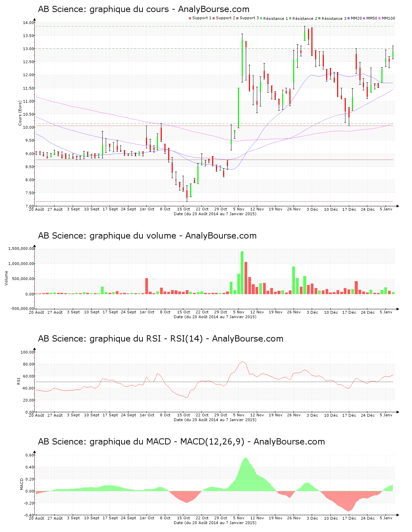The image size is (412, 532).
Task: Click the '-0.40' MACD axis tick
Action: point(29,515)
